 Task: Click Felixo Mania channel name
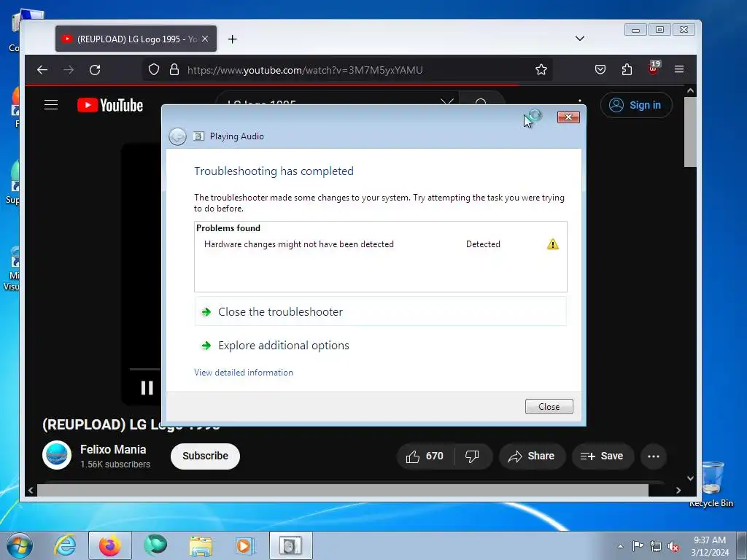tap(113, 449)
